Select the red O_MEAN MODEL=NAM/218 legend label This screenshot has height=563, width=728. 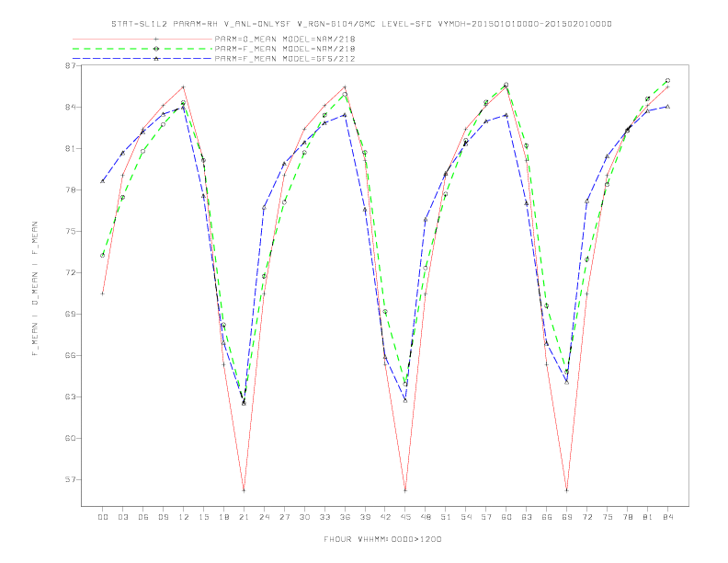(x=285, y=39)
